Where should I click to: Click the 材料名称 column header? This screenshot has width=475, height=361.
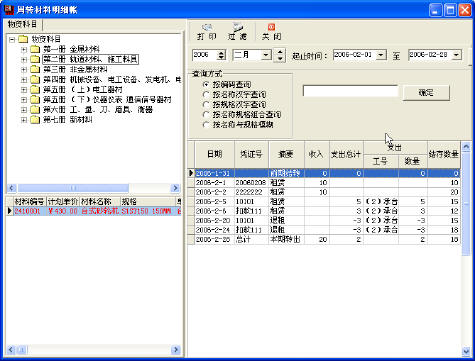coord(100,201)
